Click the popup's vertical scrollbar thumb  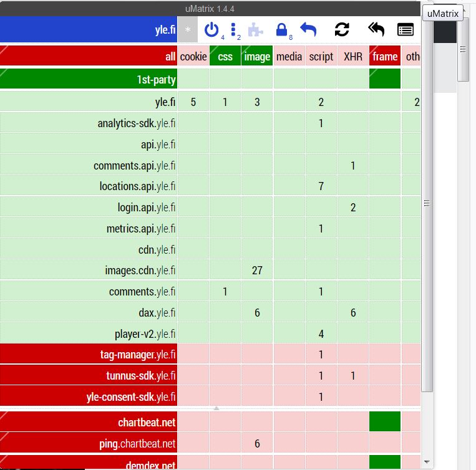pyautogui.click(x=427, y=203)
